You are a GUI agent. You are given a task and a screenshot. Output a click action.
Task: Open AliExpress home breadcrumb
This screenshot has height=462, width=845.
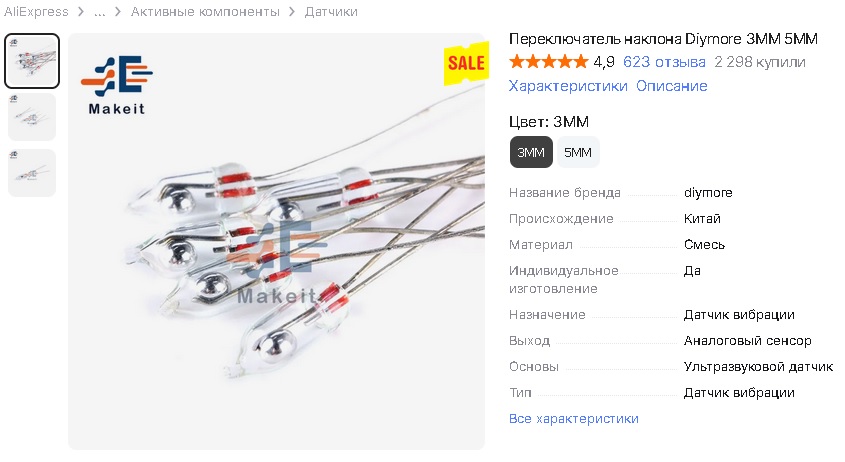[x=36, y=12]
